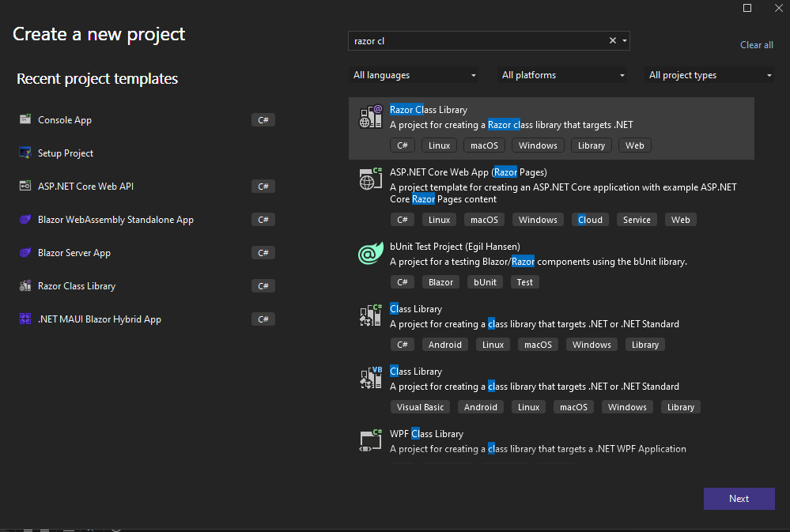The width and height of the screenshot is (790, 532).
Task: Click the C# badge beside Blazor Server App
Action: 263,253
